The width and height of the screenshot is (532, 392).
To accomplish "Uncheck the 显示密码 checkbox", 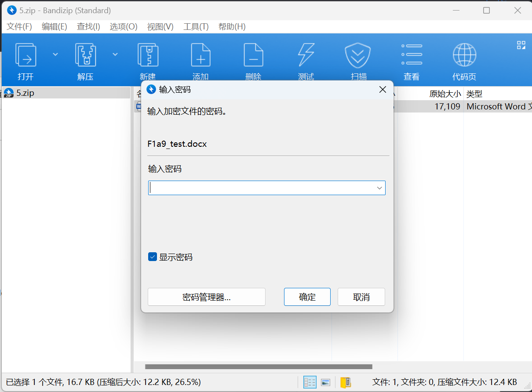I will coord(153,257).
